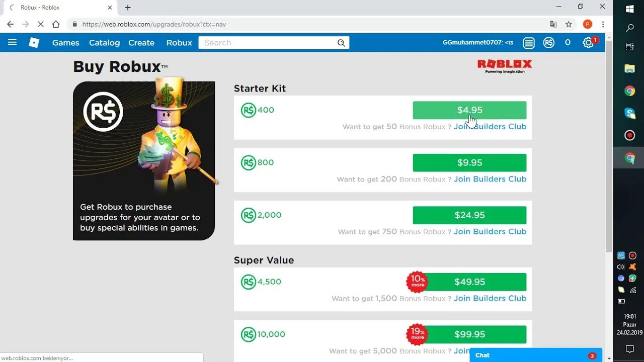Buy 2,000 Robux for $24.95
644x362 pixels.
[x=469, y=215]
